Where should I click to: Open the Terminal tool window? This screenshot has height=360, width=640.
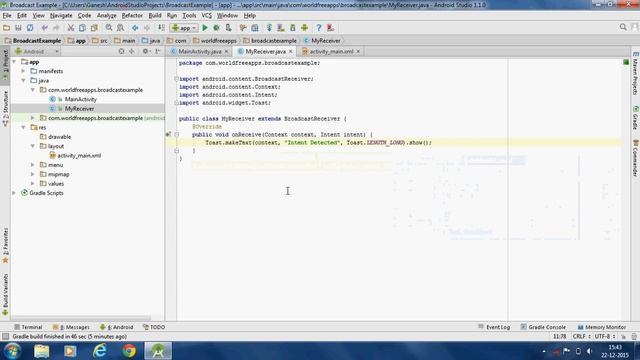[28, 327]
